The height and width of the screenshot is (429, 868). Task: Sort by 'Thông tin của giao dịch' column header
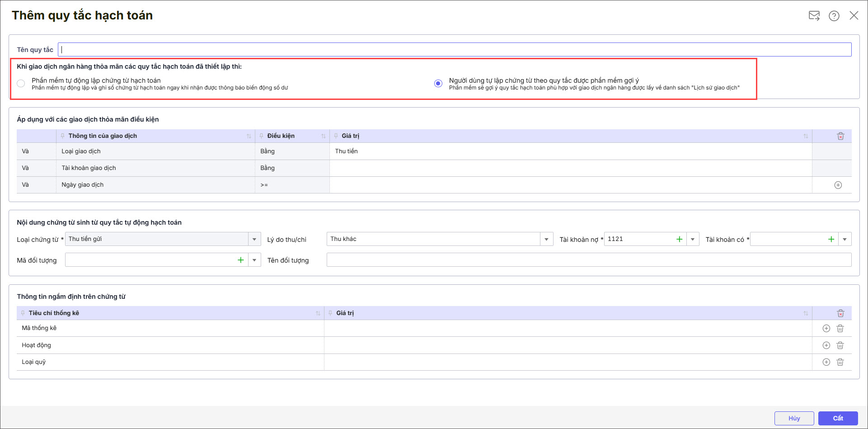click(x=103, y=136)
